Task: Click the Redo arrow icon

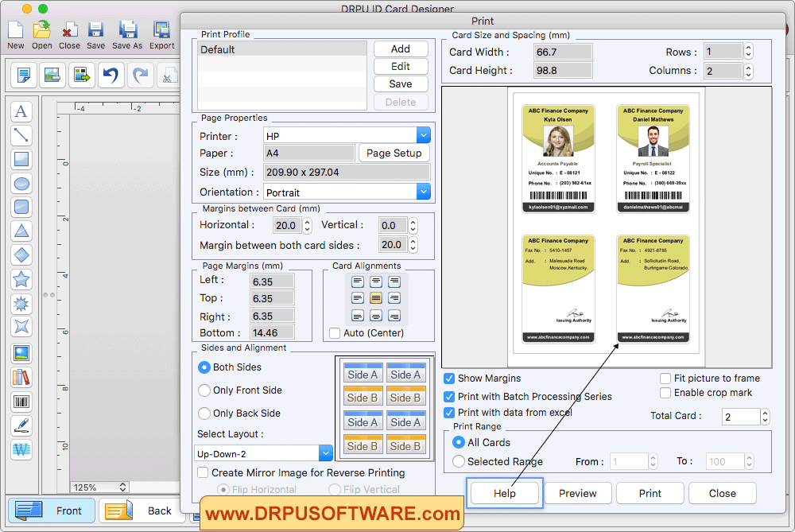Action: (140, 76)
